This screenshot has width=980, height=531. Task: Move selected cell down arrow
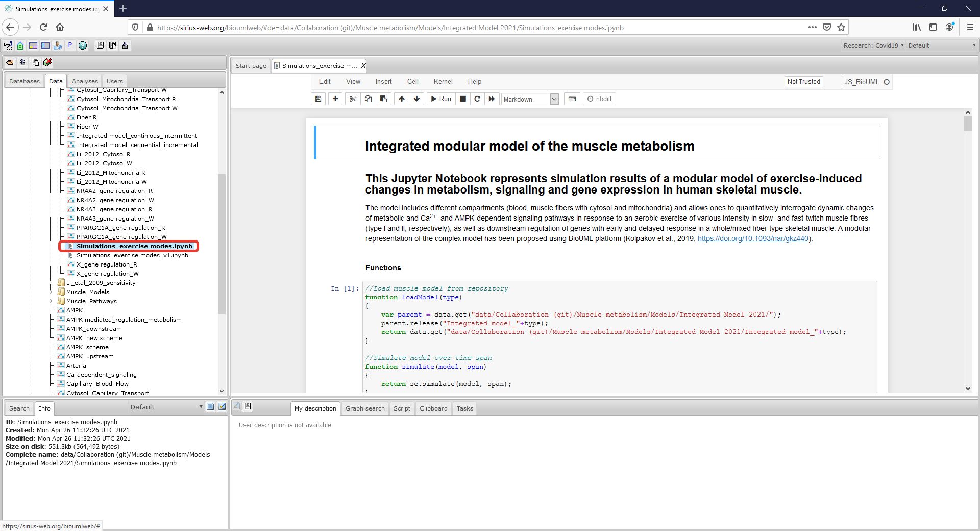pos(416,99)
